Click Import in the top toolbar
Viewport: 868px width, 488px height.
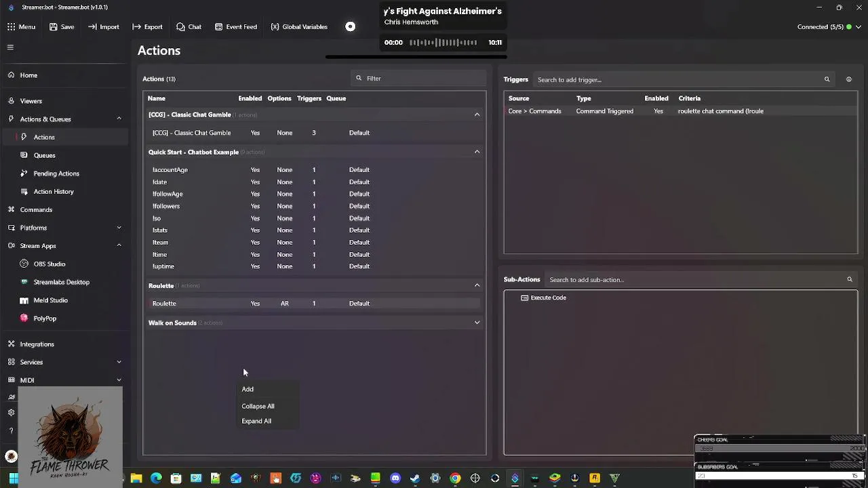coord(103,26)
